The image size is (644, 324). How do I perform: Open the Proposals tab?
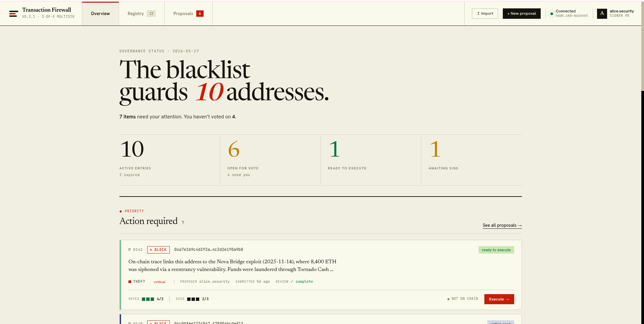(x=189, y=13)
